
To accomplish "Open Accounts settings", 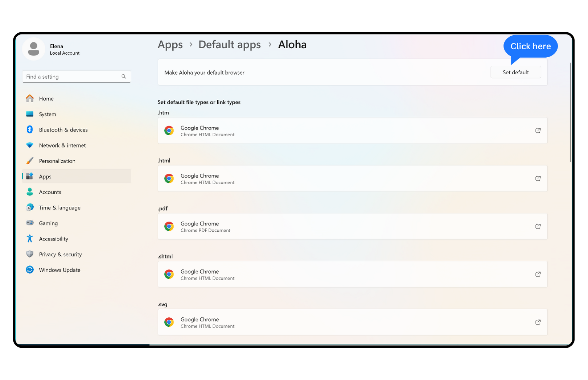I will point(77,192).
